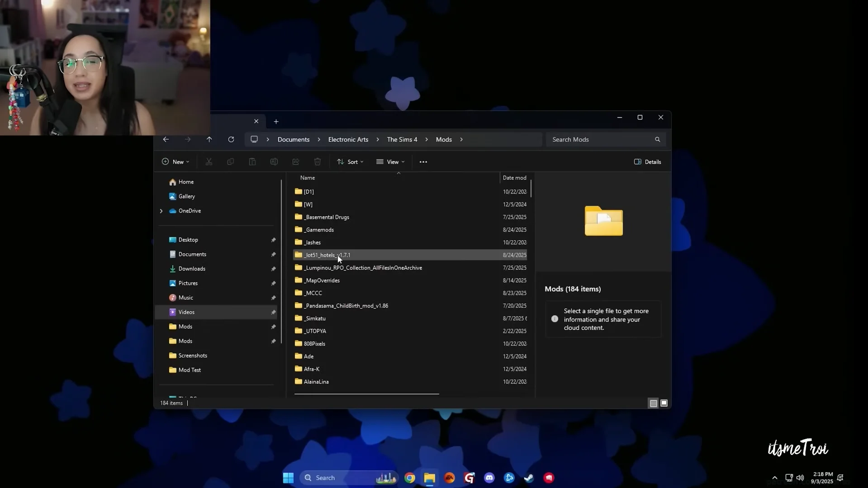
Task: Click the Back arrow in File Explorer
Action: [166, 139]
